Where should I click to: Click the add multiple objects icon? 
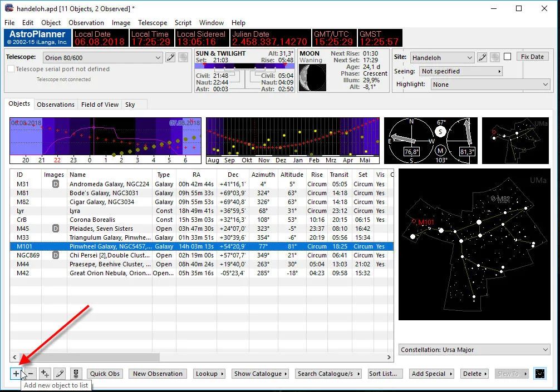45,374
